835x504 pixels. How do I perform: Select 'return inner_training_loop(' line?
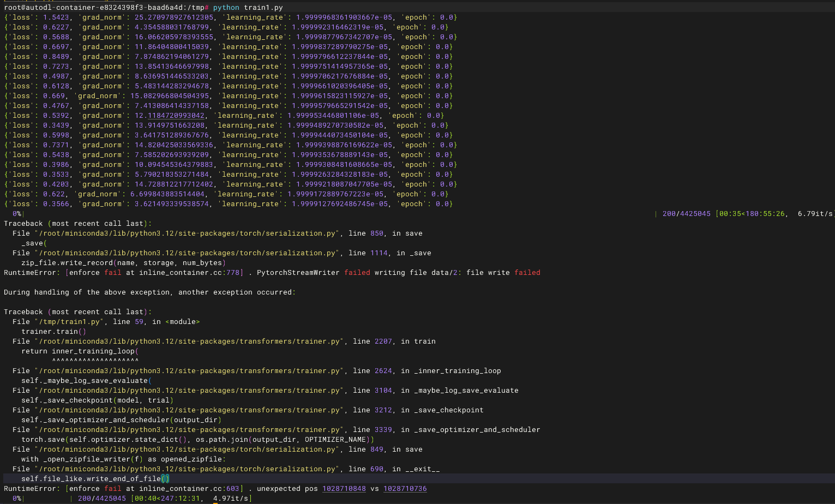[x=80, y=351]
